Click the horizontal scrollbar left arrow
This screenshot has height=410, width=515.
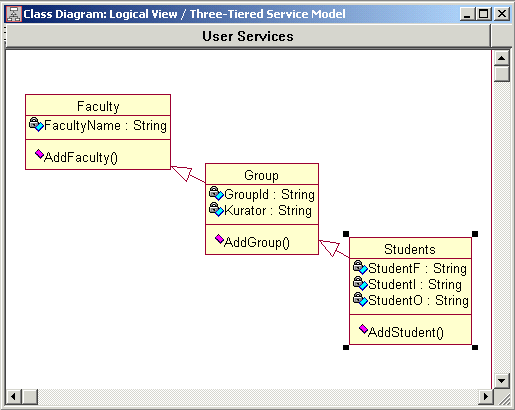pos(14,397)
